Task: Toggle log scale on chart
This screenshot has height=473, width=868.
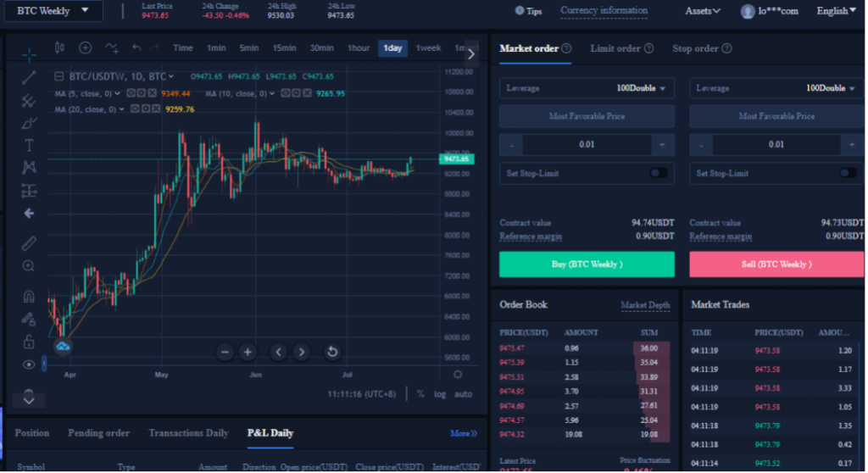Action: click(x=440, y=394)
